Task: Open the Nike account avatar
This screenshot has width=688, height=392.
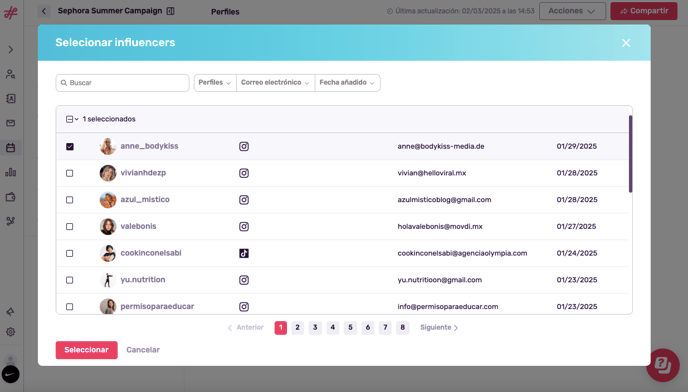Action: click(11, 374)
